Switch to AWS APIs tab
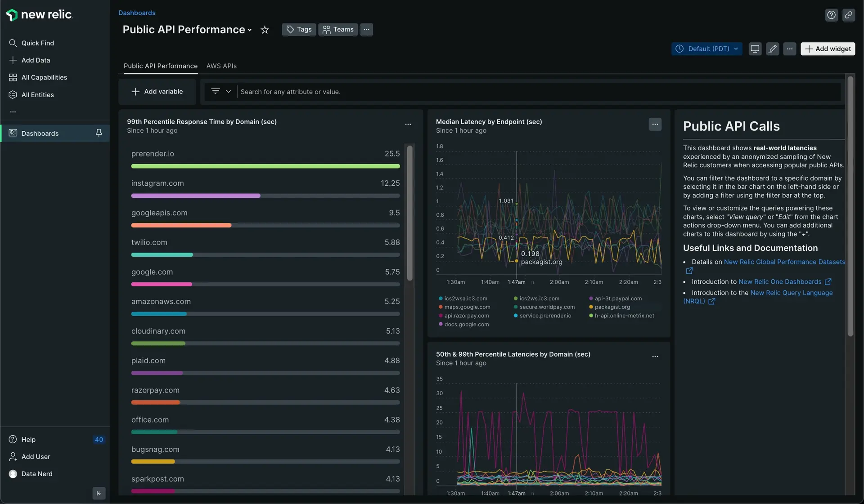The height and width of the screenshot is (504, 864). point(221,66)
